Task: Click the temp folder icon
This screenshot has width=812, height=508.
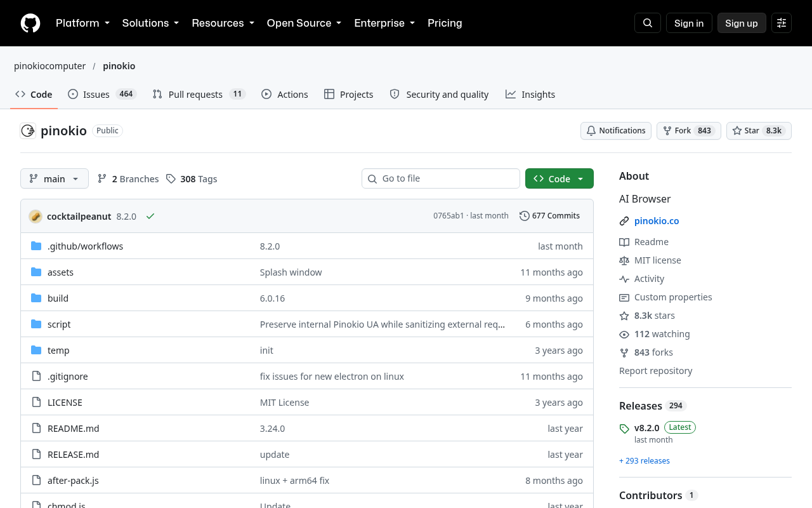Action: (36, 350)
